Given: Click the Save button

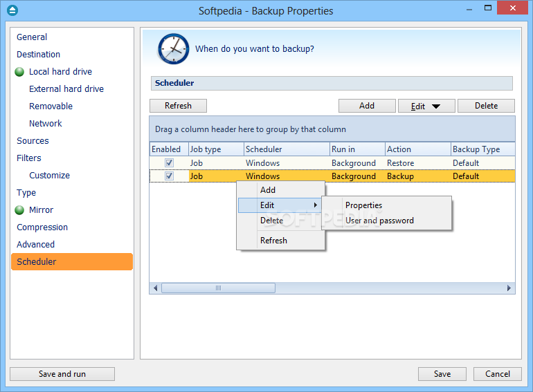Looking at the screenshot, I should [442, 374].
